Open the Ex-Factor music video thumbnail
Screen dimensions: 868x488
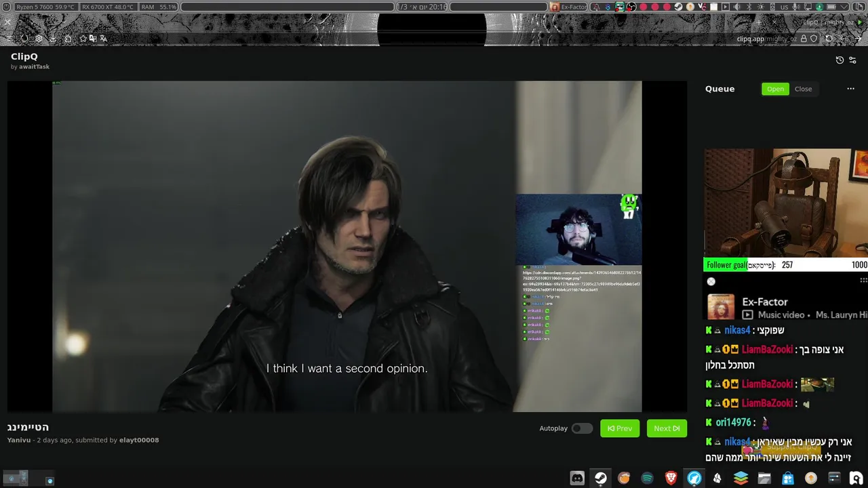[x=721, y=307]
